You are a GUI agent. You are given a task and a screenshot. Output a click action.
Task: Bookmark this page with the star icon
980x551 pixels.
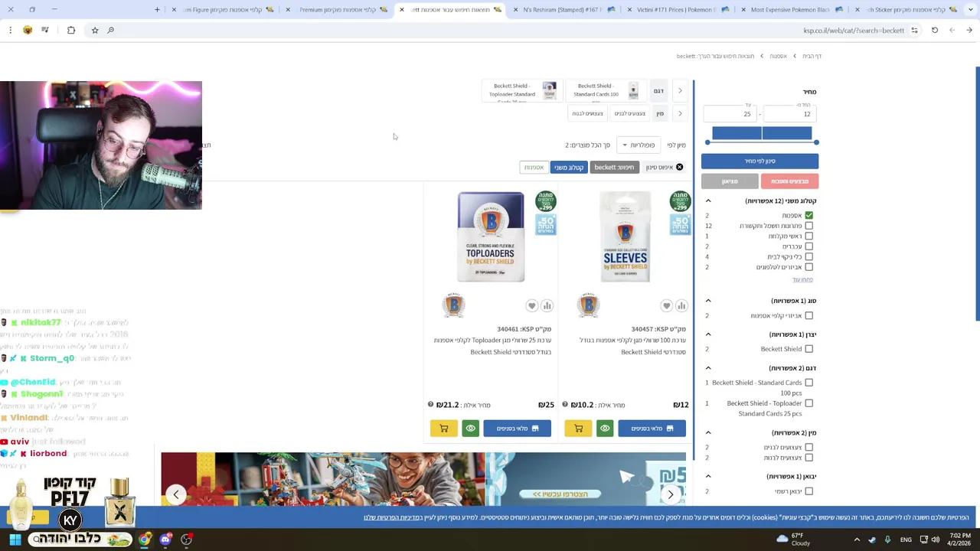(95, 30)
